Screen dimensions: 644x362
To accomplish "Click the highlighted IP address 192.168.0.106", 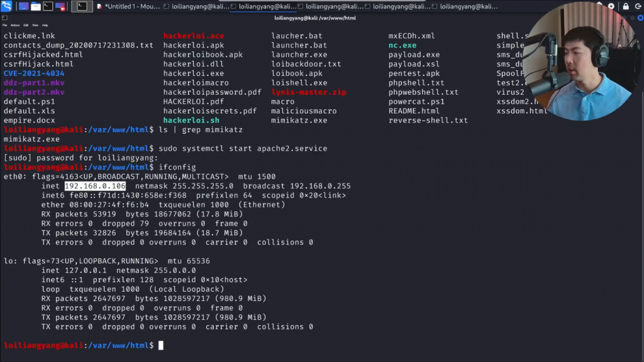I will pos(95,186).
